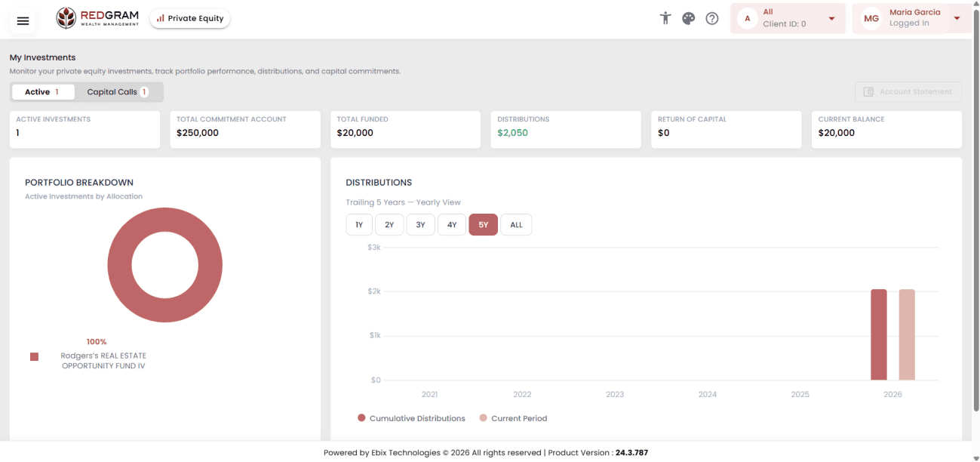Click the Return of Capital $0 card
980x462 pixels.
coord(726,130)
